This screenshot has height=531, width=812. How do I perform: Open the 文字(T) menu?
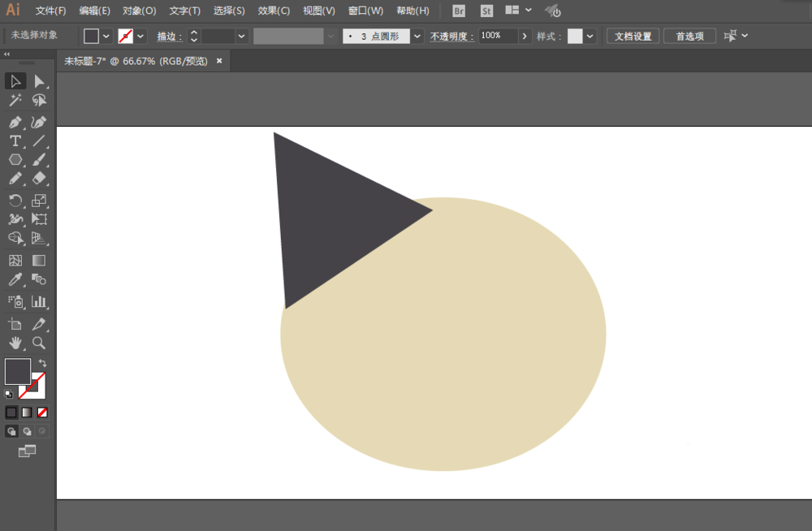(185, 11)
